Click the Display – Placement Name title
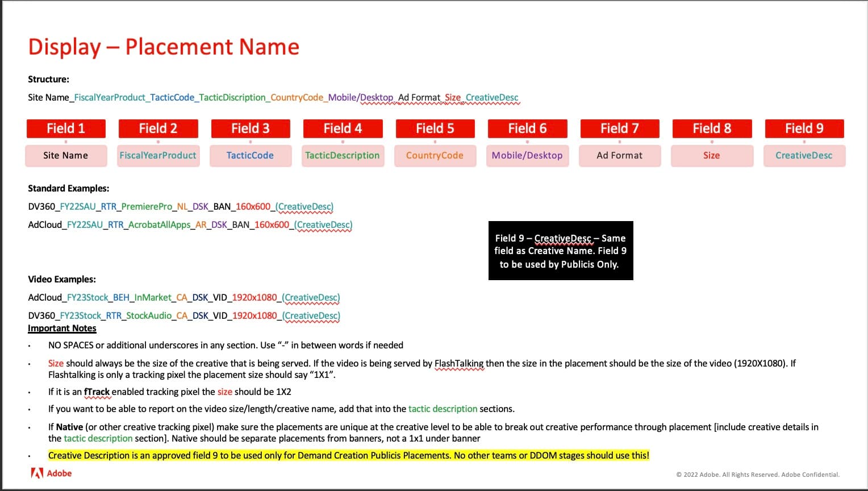The width and height of the screenshot is (868, 491). click(164, 47)
